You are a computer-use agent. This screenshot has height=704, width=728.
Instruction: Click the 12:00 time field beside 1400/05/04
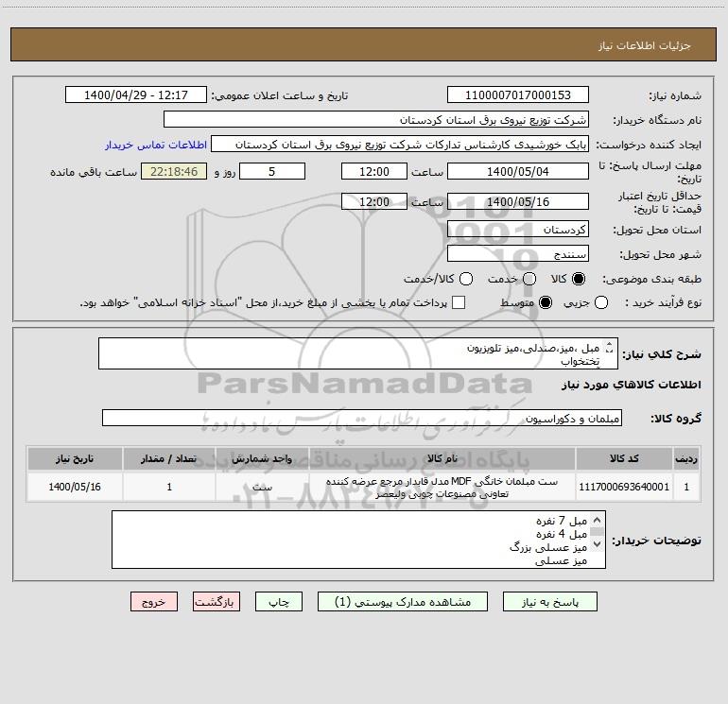pos(374,171)
